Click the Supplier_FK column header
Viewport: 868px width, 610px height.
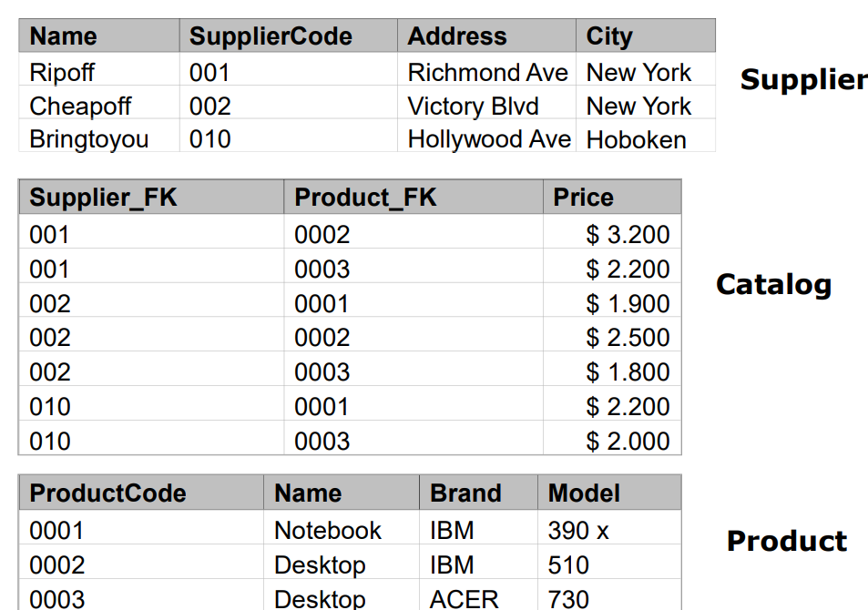(151, 197)
